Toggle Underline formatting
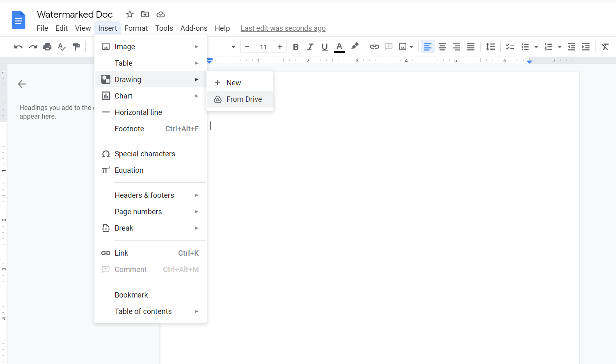Viewport: 616px width, 364px height. [x=325, y=47]
